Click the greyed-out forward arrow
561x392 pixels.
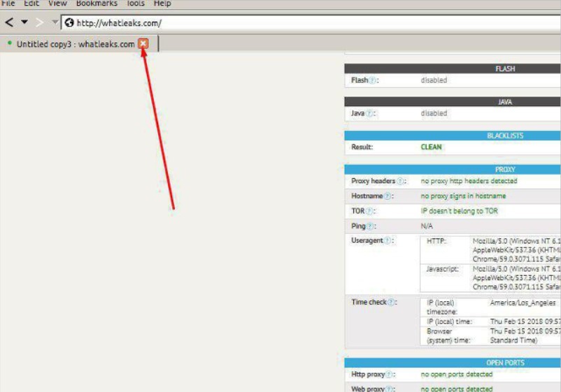click(41, 22)
